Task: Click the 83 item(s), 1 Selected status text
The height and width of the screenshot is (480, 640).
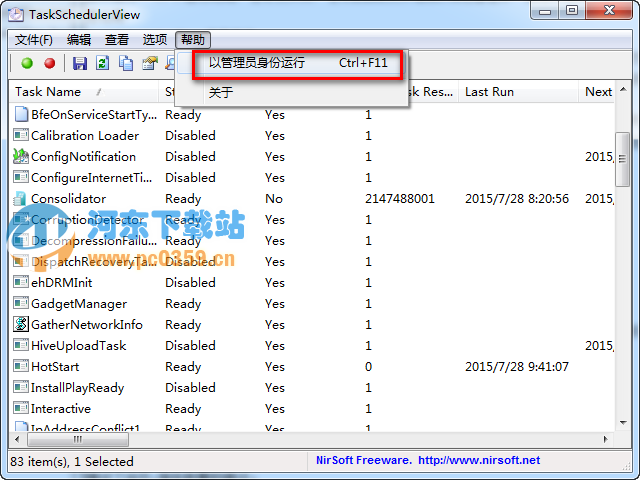Action: coord(72,461)
